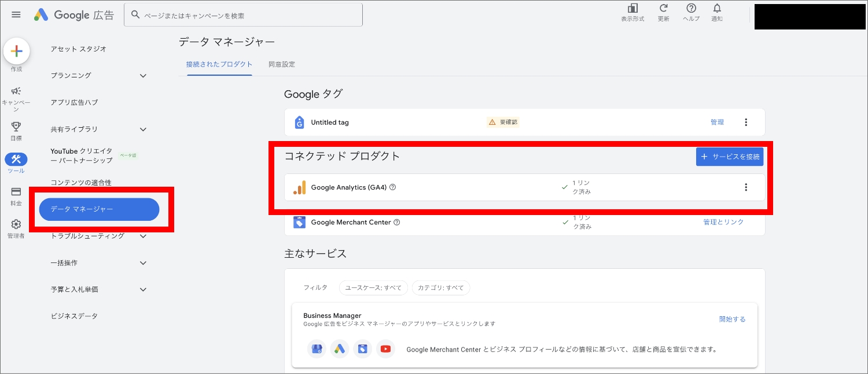Click the Untitled tag name

[x=330, y=123]
